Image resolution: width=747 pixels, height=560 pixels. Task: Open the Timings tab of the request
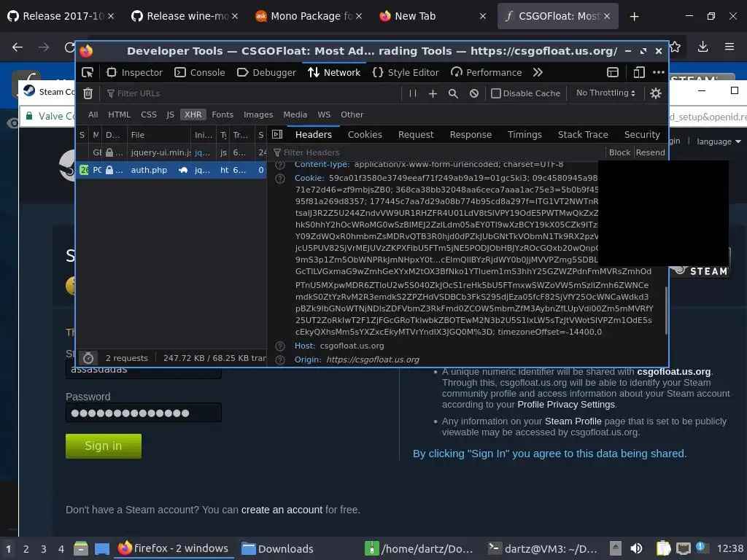525,135
